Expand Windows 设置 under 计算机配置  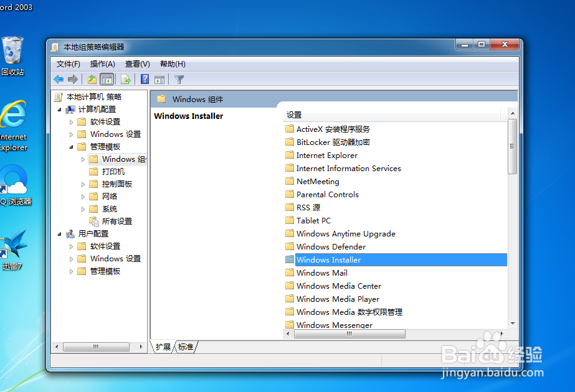71,134
